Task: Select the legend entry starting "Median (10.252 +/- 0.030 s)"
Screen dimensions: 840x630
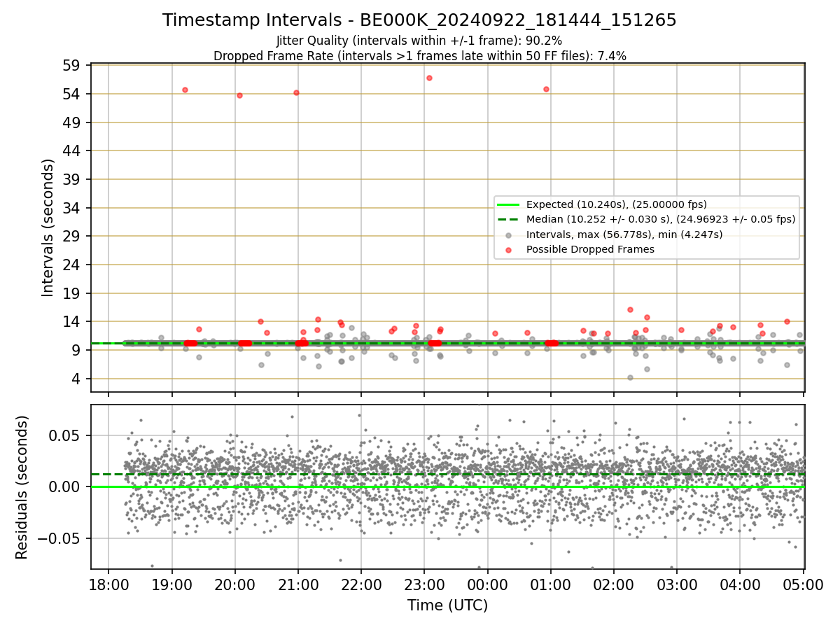Action: 661,219
